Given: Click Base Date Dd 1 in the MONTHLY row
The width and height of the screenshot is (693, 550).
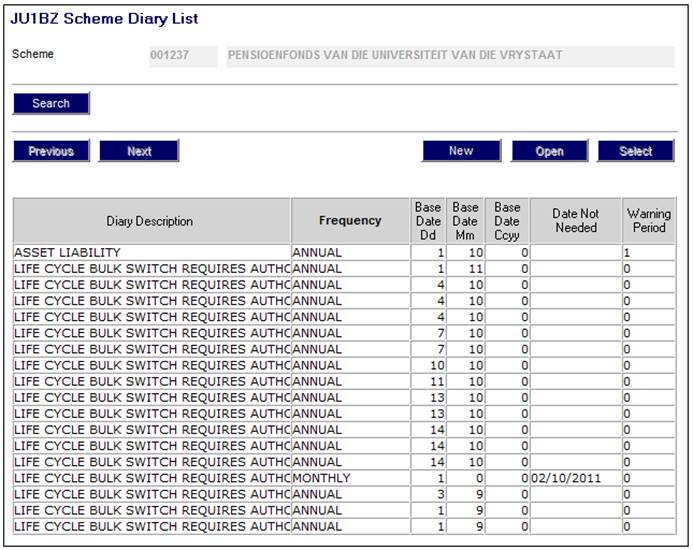Looking at the screenshot, I should [428, 478].
